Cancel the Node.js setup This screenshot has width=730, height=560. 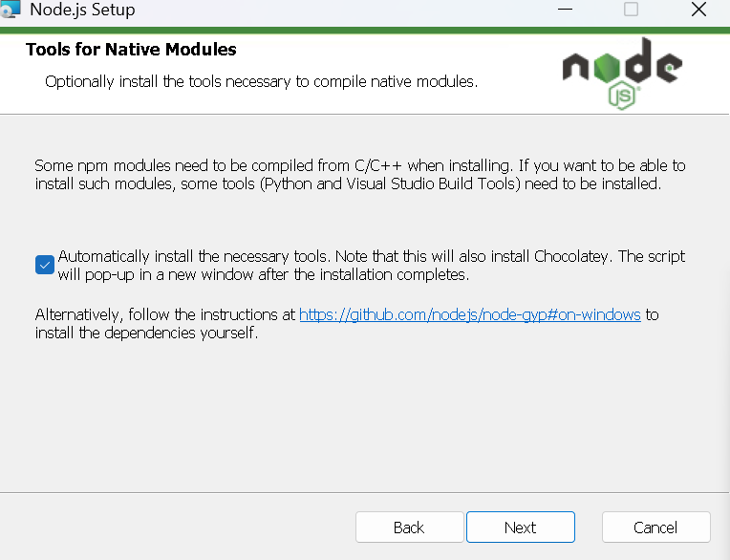[655, 528]
